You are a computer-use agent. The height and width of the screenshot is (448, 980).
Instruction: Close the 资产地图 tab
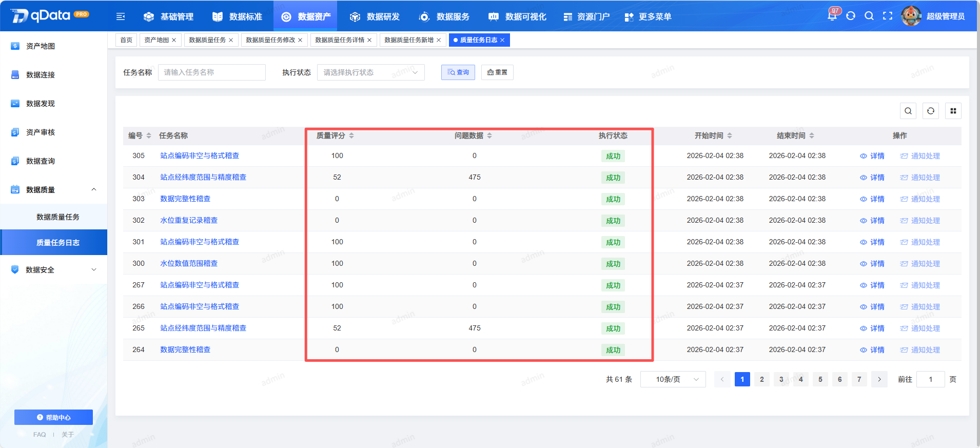pos(174,40)
